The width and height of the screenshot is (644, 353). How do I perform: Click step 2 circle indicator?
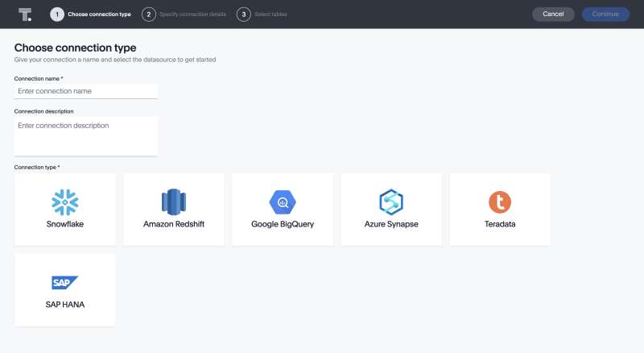[149, 15]
